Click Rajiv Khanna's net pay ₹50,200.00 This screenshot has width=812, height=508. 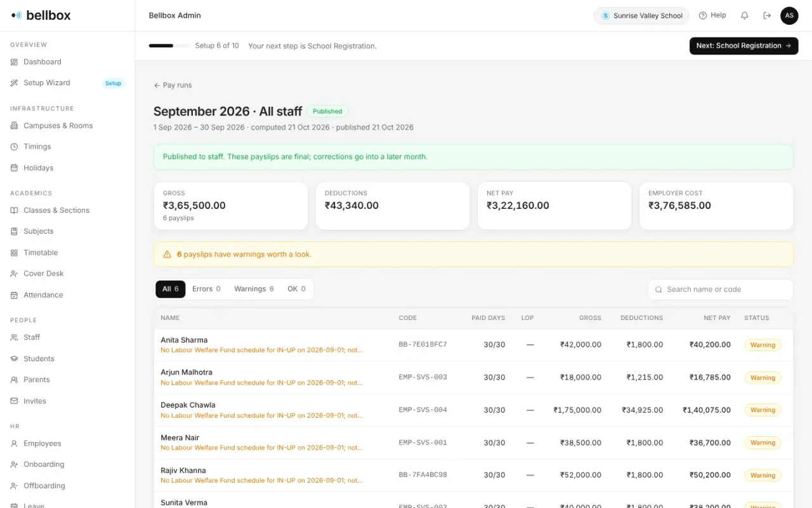click(x=710, y=475)
